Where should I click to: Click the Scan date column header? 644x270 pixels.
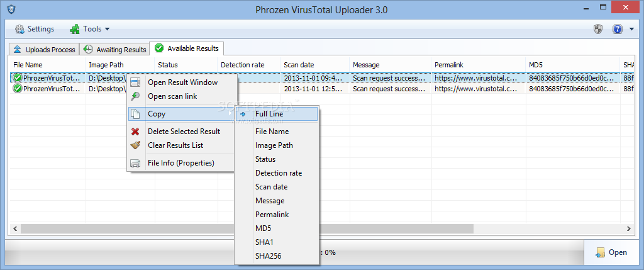(x=315, y=65)
